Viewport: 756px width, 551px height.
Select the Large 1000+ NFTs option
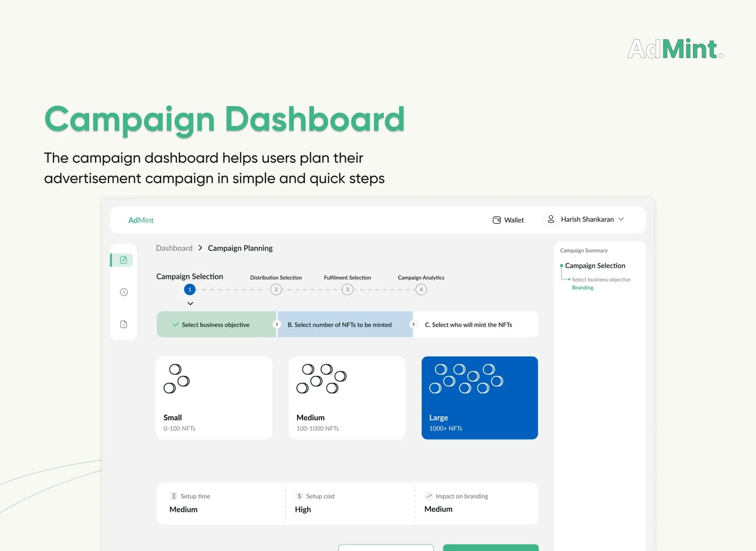(x=479, y=398)
